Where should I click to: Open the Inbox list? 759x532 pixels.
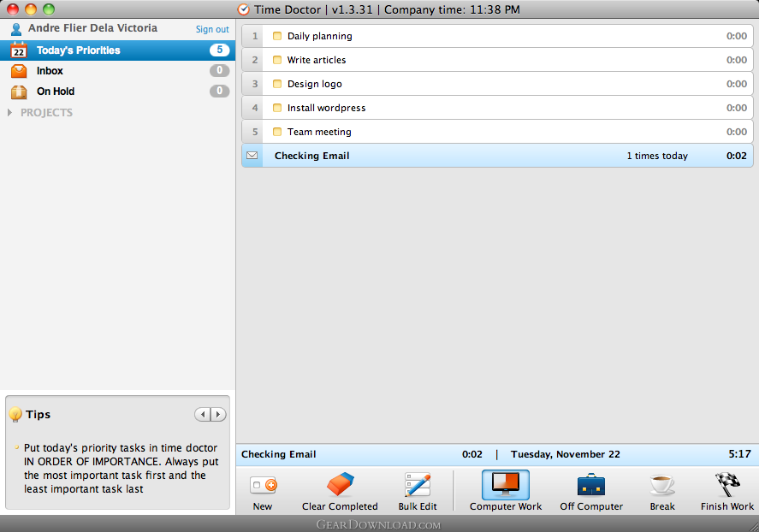tap(117, 71)
